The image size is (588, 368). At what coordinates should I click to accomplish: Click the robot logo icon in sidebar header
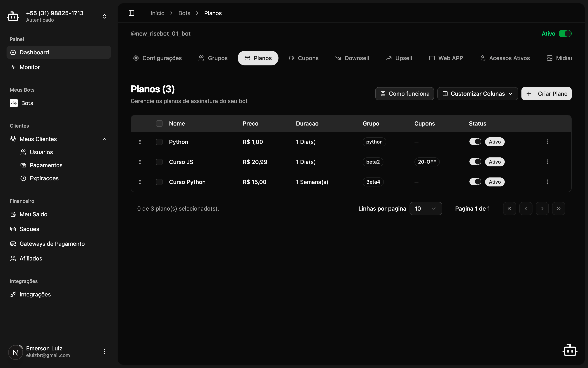[x=13, y=17]
